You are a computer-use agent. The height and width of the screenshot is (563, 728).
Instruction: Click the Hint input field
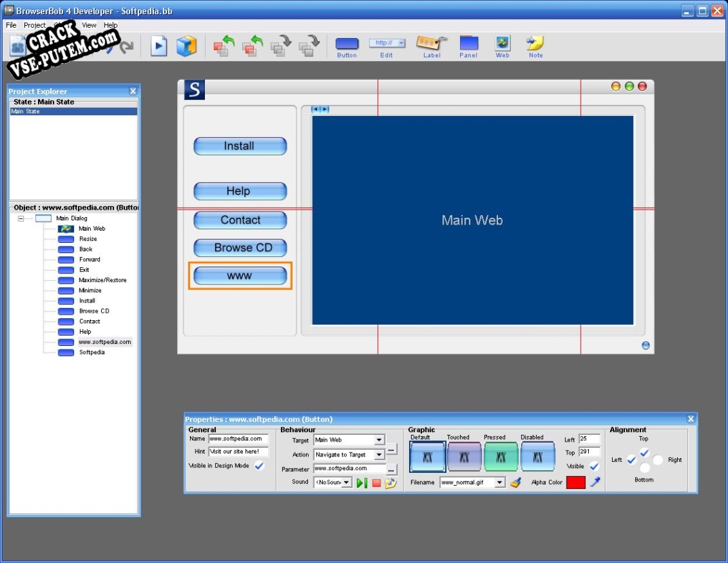click(238, 452)
